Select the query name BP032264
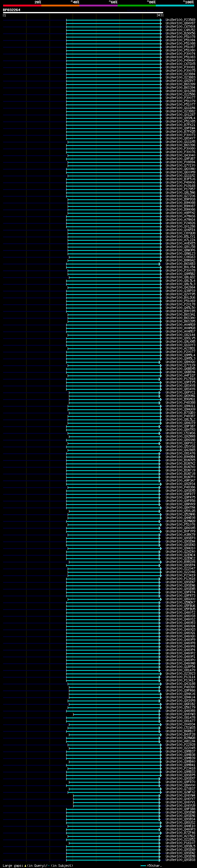Screen dimensions: 197x868 (11, 10)
